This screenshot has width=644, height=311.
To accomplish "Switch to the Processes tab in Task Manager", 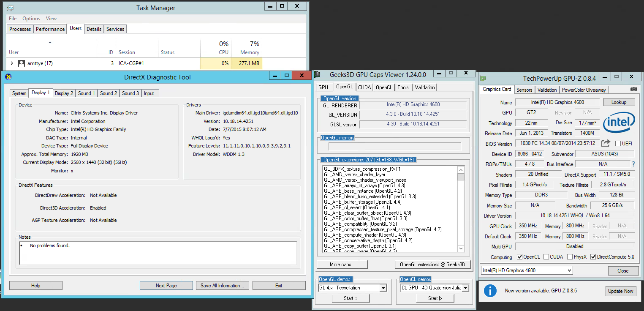I will point(20,29).
